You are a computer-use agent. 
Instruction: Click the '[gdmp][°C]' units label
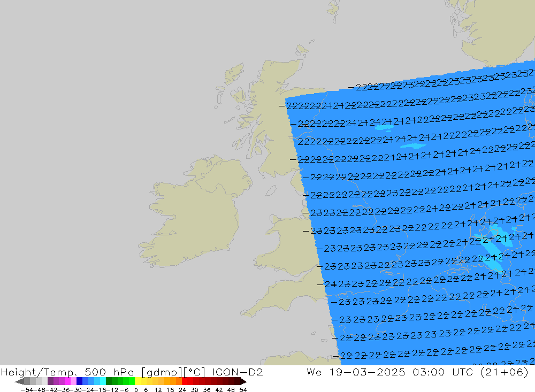[x=173, y=372]
